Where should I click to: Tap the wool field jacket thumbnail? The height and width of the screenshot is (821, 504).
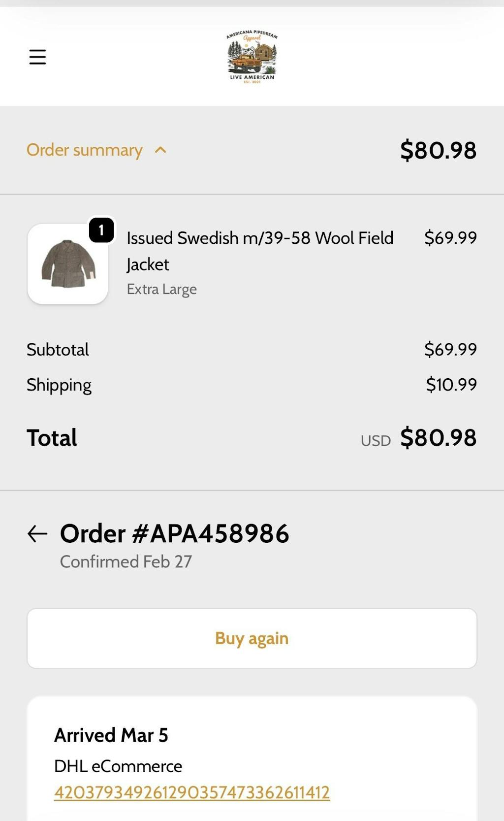(68, 264)
